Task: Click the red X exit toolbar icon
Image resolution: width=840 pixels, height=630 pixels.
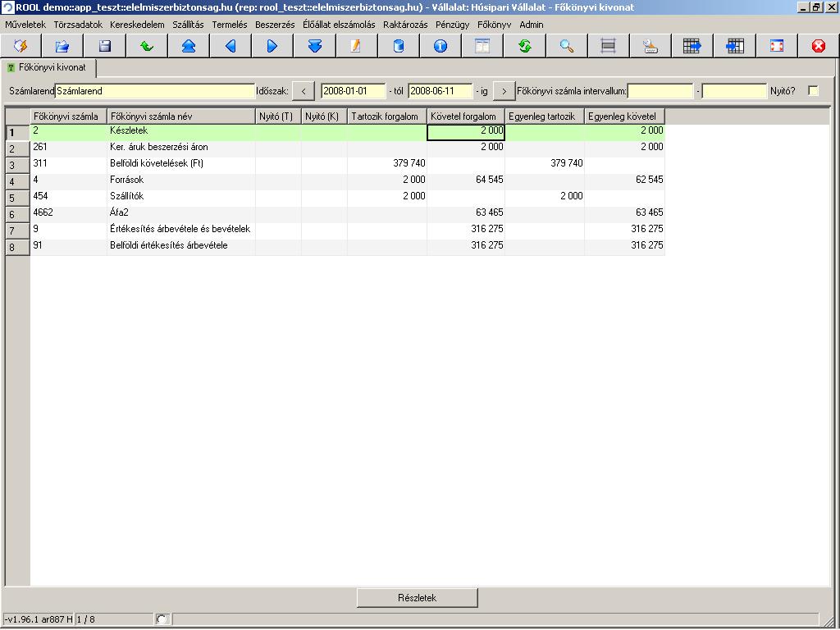Action: tap(818, 46)
